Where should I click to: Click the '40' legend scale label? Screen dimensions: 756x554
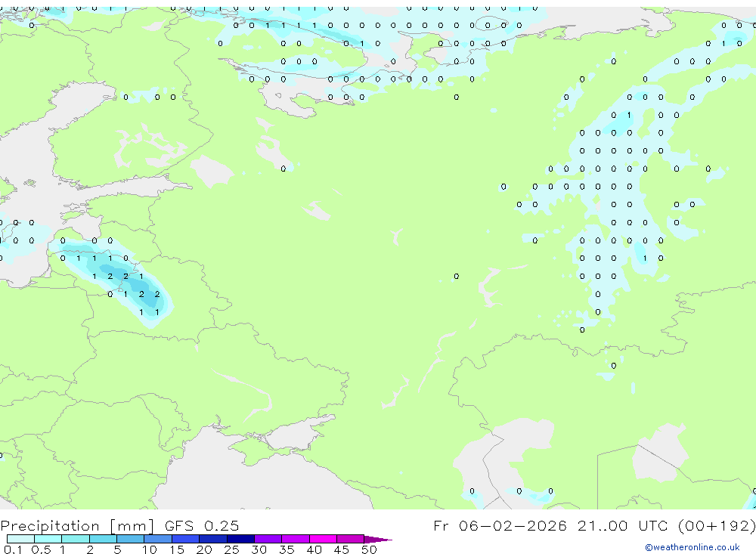coord(314,549)
